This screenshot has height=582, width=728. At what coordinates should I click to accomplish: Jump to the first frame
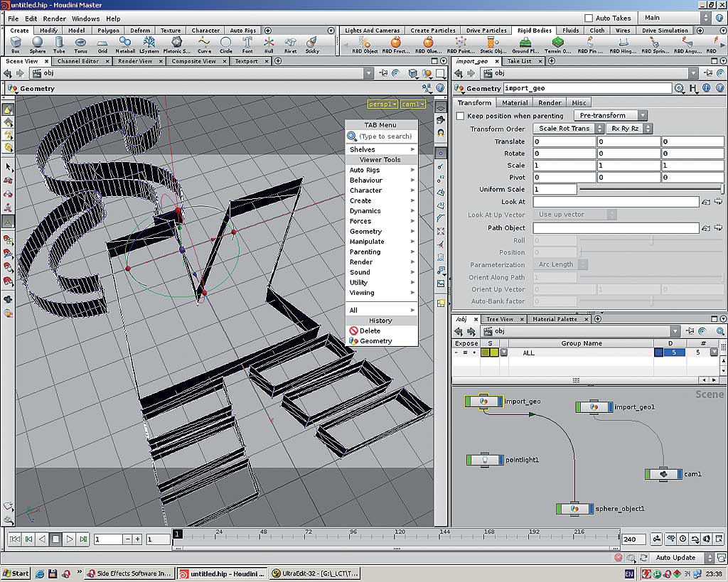[x=15, y=539]
